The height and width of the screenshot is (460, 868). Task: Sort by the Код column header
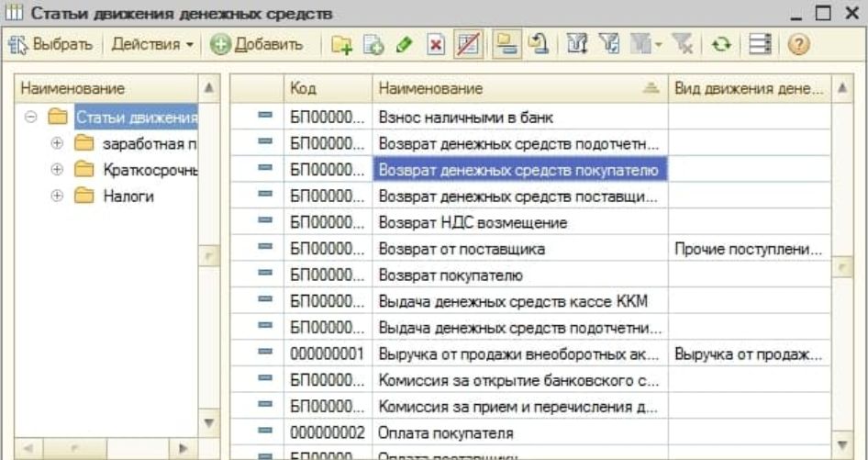click(326, 88)
